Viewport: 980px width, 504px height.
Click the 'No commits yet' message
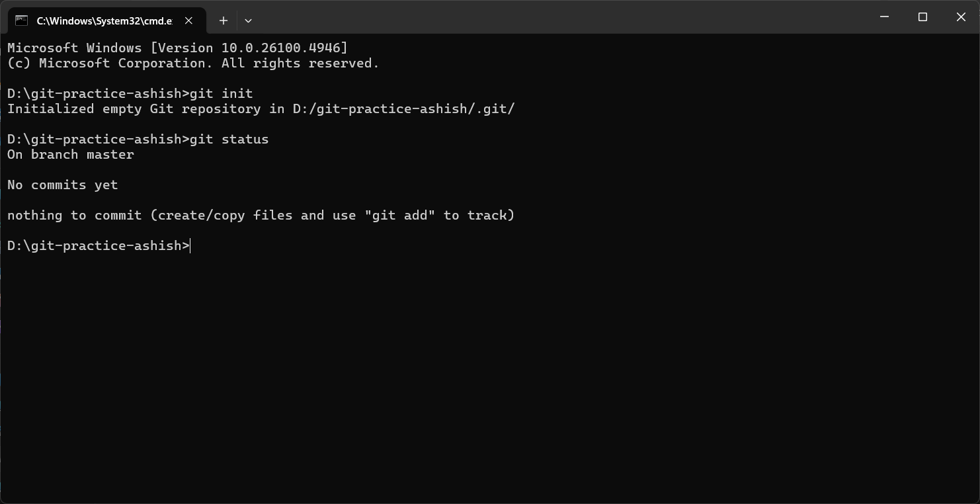point(62,185)
